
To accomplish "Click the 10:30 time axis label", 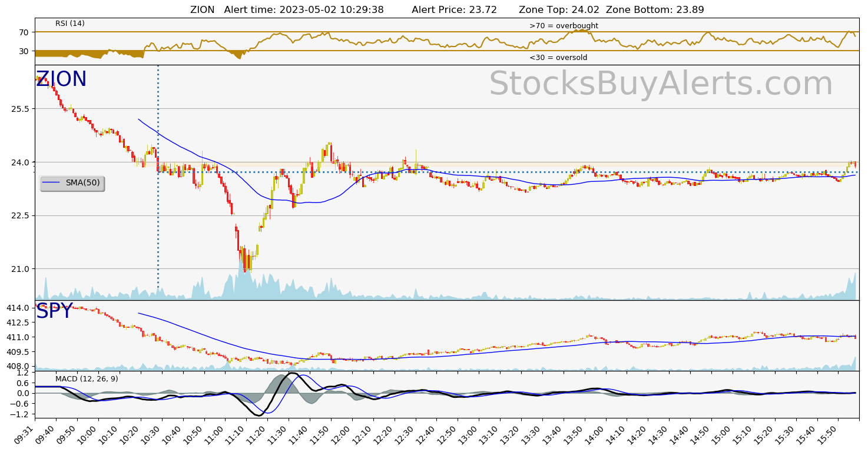I will click(151, 434).
